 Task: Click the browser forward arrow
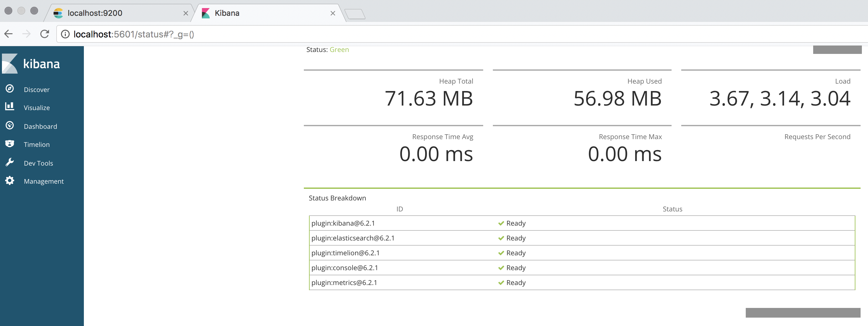(26, 34)
